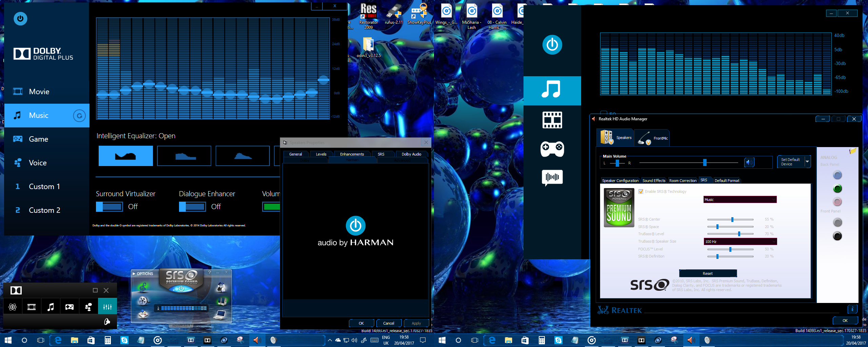The height and width of the screenshot is (347, 868).
Task: Toggle the Dialogue Enhancer switch
Action: (x=192, y=207)
